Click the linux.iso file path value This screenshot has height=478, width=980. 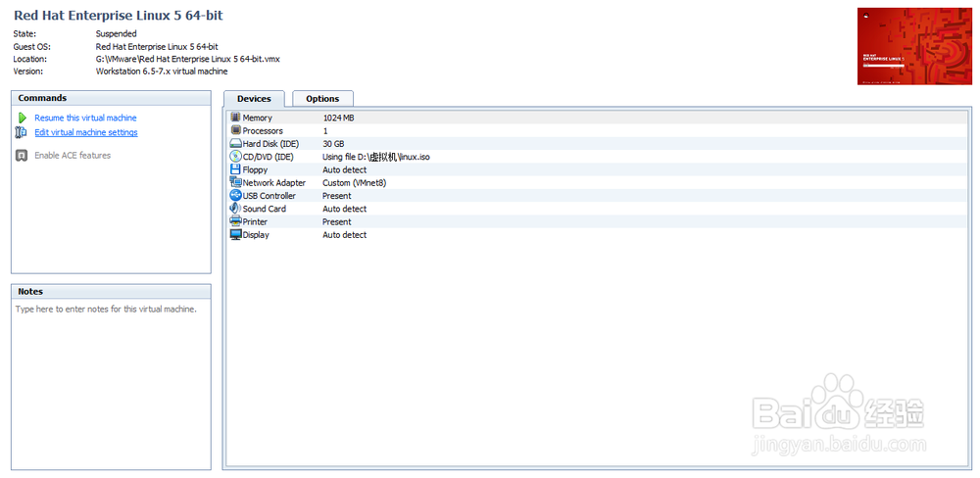[376, 157]
